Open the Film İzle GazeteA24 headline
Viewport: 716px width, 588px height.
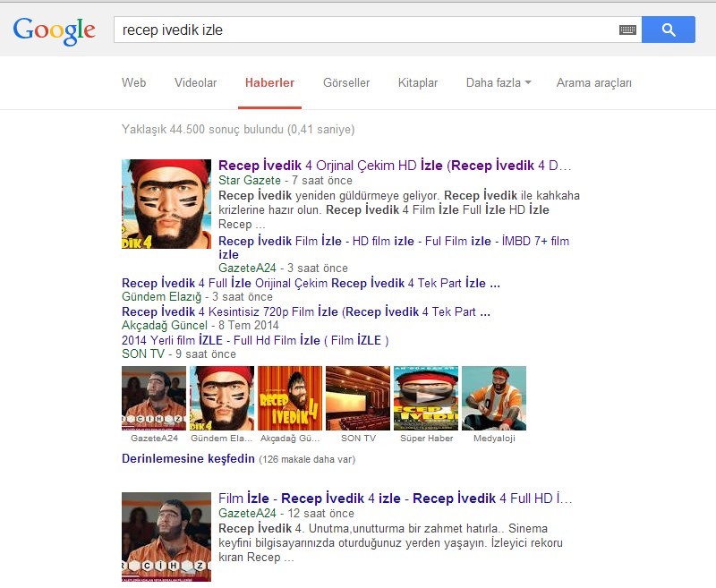point(395,499)
